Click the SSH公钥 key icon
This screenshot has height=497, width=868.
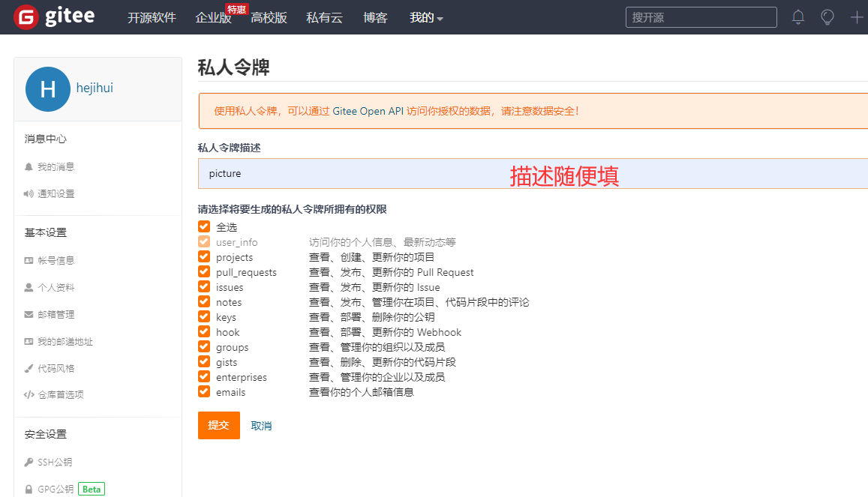29,463
